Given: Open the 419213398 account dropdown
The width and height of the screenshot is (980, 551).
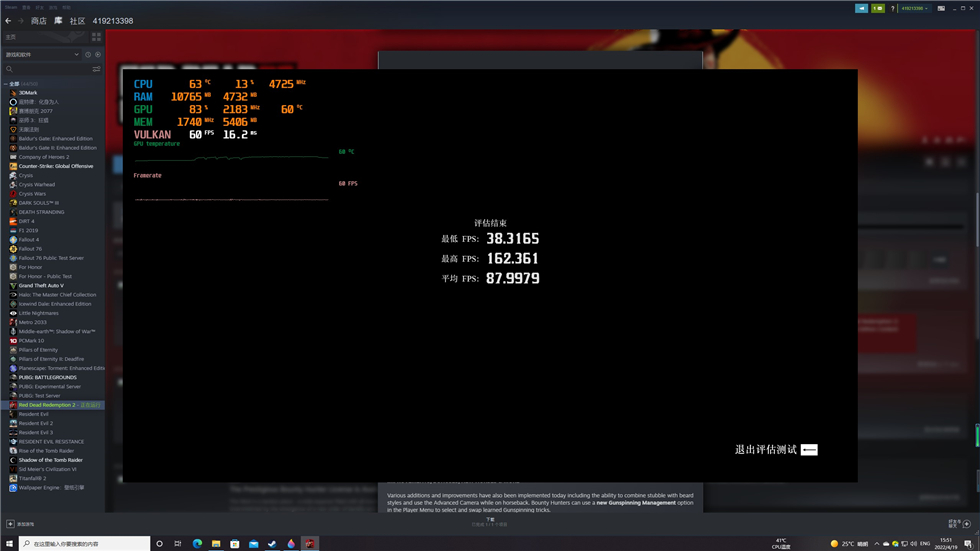Looking at the screenshot, I should coord(914,8).
